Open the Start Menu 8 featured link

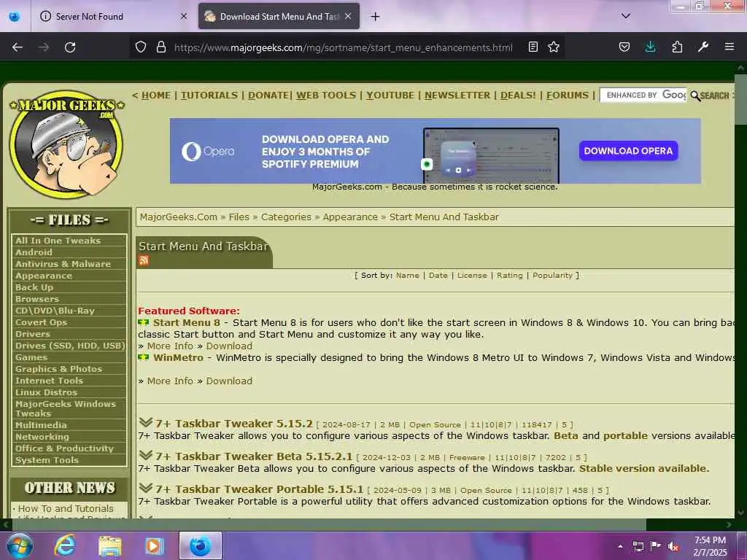[187, 323]
